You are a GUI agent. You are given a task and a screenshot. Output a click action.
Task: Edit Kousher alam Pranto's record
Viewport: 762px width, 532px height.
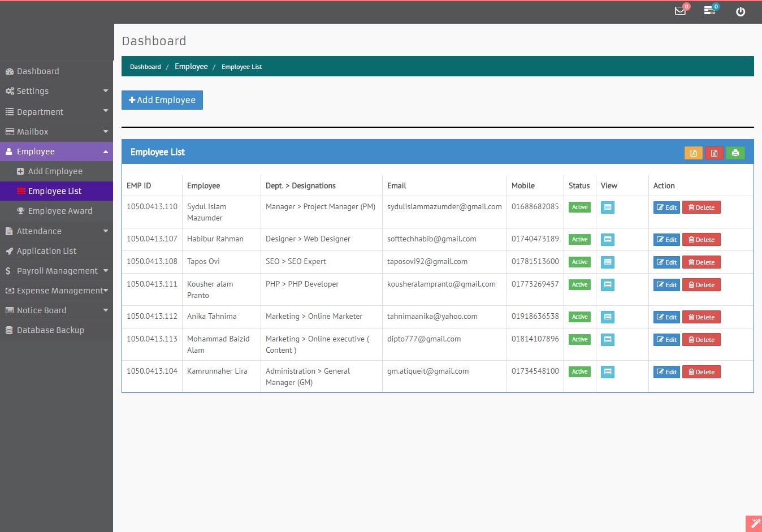pyautogui.click(x=666, y=285)
